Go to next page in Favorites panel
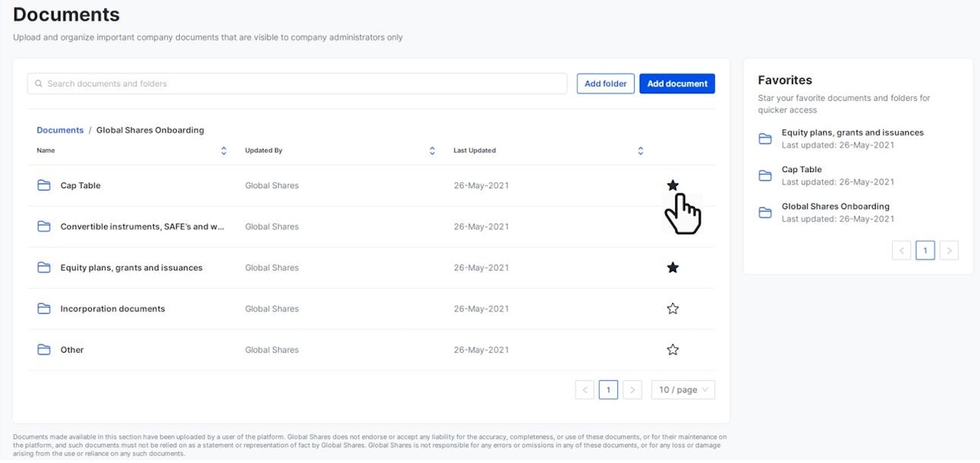This screenshot has width=980, height=463. [949, 250]
